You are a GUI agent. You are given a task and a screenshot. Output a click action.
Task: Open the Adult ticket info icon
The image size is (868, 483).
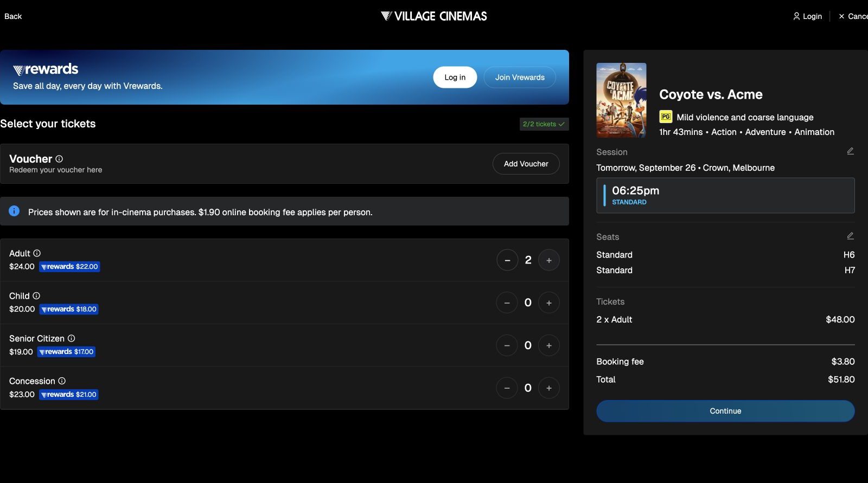point(37,253)
